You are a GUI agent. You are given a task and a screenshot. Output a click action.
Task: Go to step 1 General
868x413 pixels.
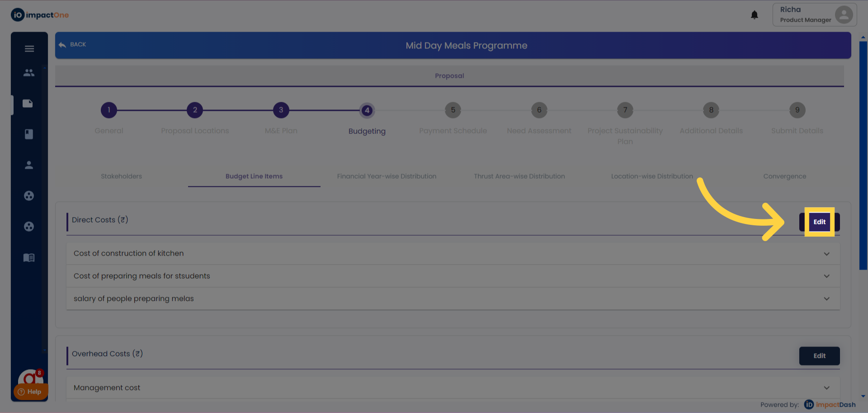(x=109, y=110)
